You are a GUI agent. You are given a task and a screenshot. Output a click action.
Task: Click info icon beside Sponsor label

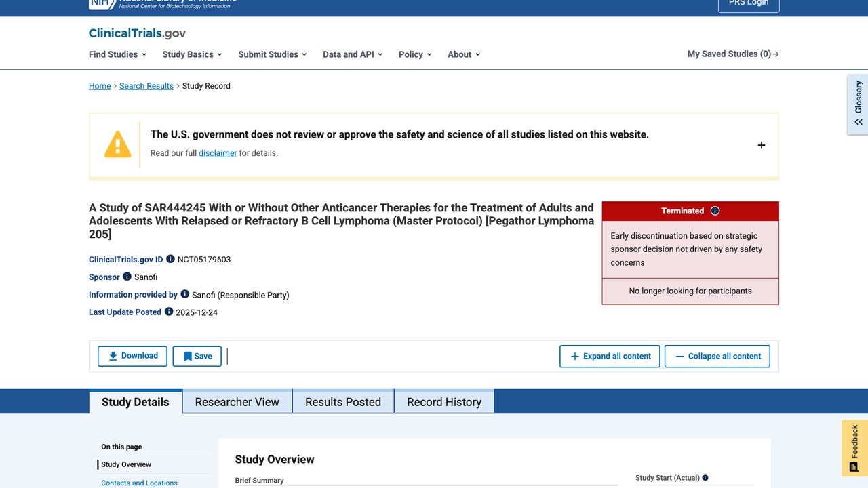127,277
